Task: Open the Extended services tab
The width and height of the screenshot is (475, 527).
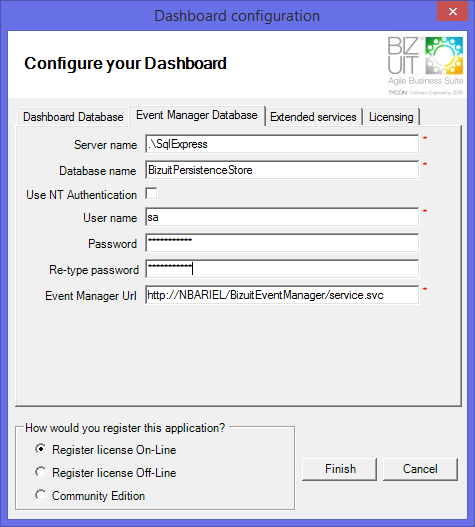Action: [x=313, y=117]
